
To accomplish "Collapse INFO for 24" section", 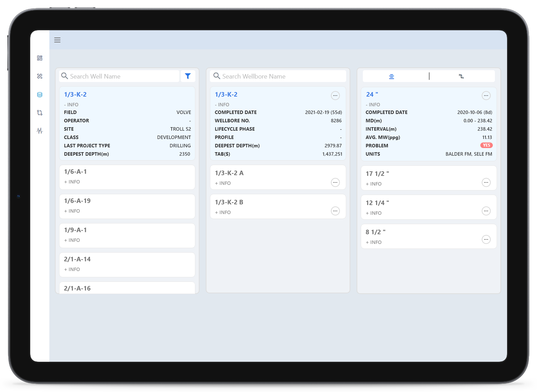I will coord(373,105).
